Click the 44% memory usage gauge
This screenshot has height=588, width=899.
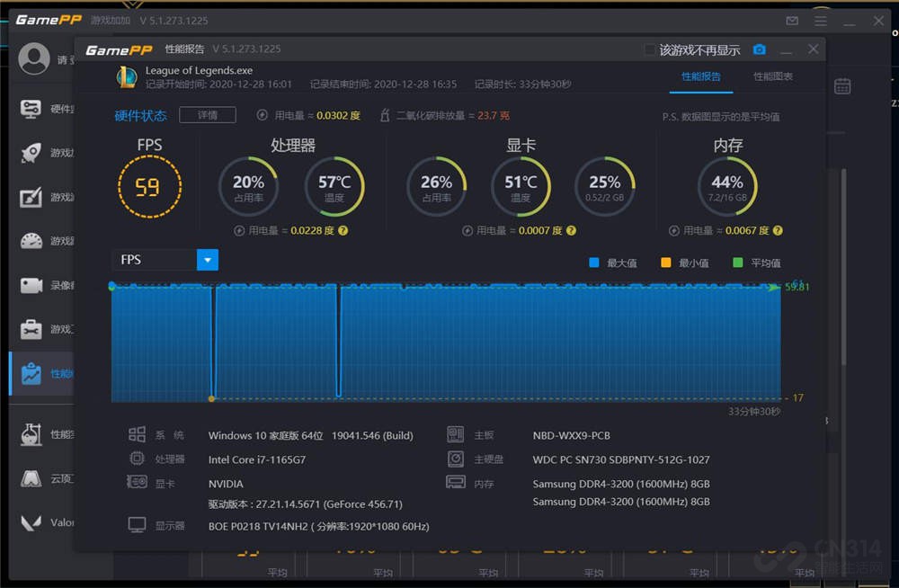[727, 187]
